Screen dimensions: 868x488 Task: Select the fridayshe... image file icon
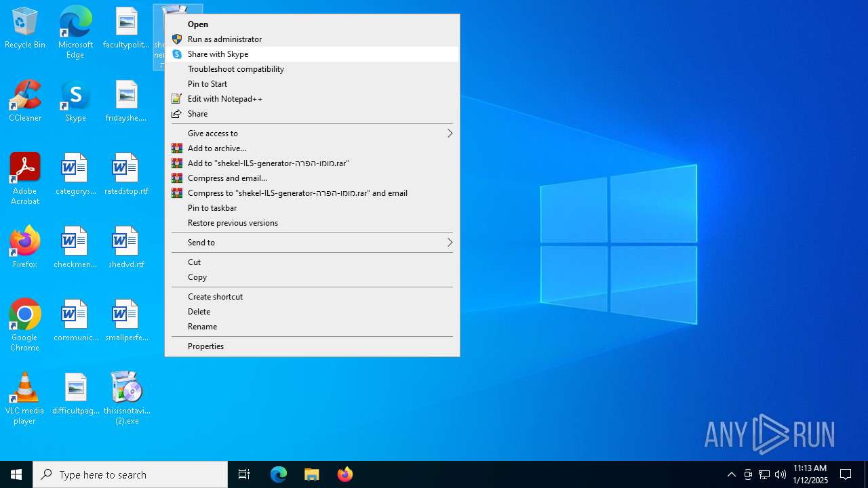[x=126, y=102]
